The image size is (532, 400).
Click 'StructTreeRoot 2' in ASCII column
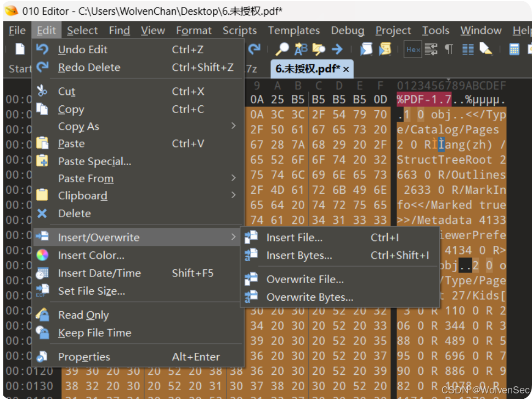coord(451,160)
